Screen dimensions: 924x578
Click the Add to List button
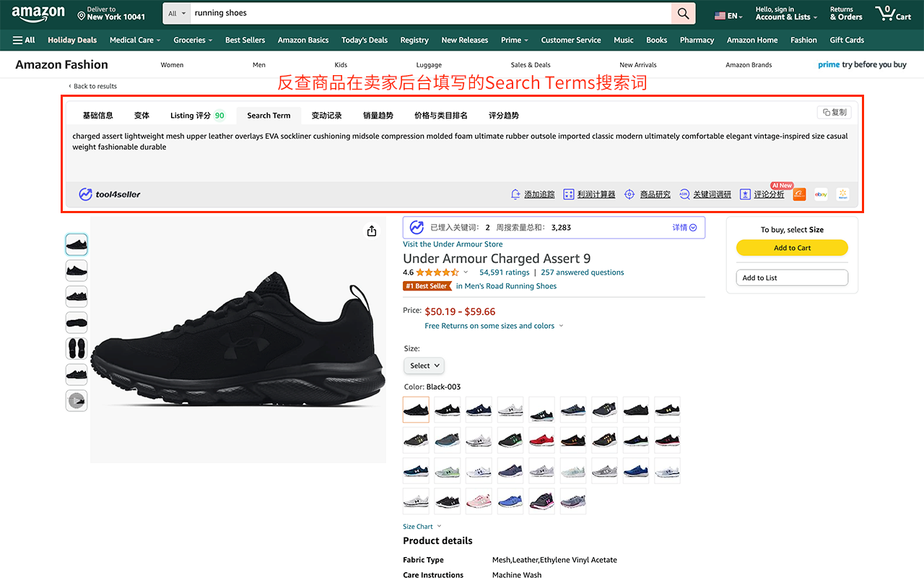point(792,277)
